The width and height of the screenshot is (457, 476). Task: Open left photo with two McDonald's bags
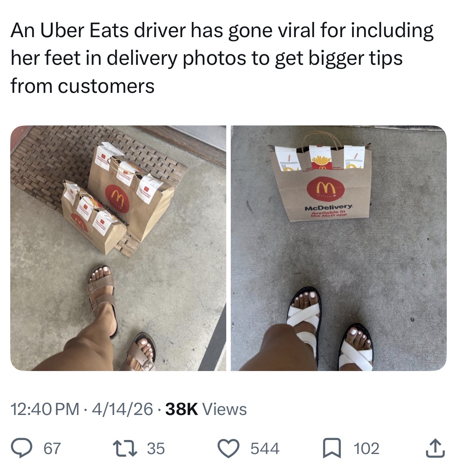118,248
